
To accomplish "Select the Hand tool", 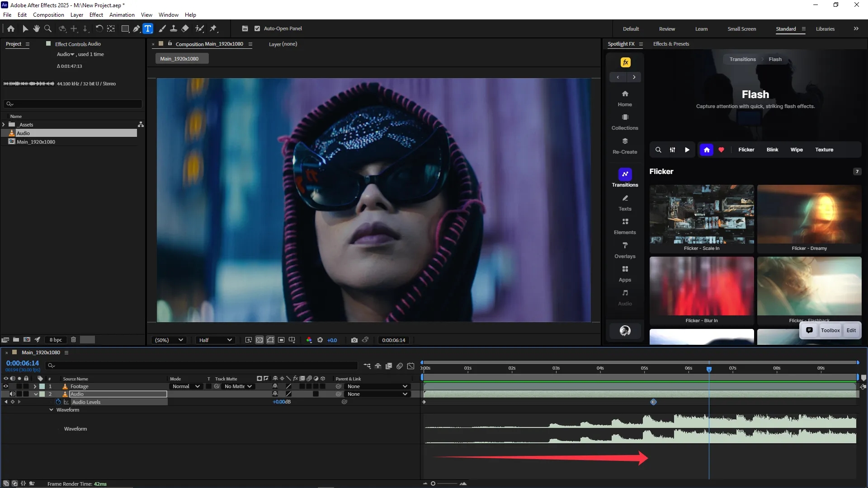I will point(36,28).
